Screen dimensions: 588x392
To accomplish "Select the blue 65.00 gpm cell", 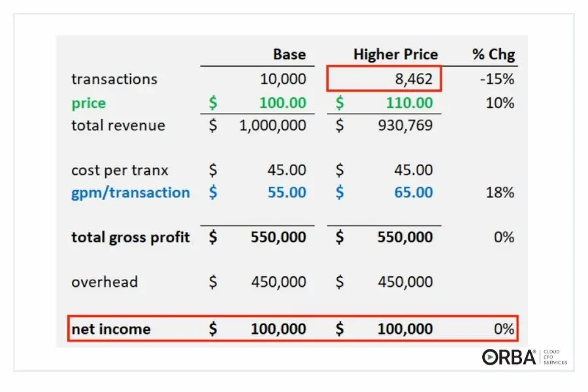I will click(x=412, y=193).
